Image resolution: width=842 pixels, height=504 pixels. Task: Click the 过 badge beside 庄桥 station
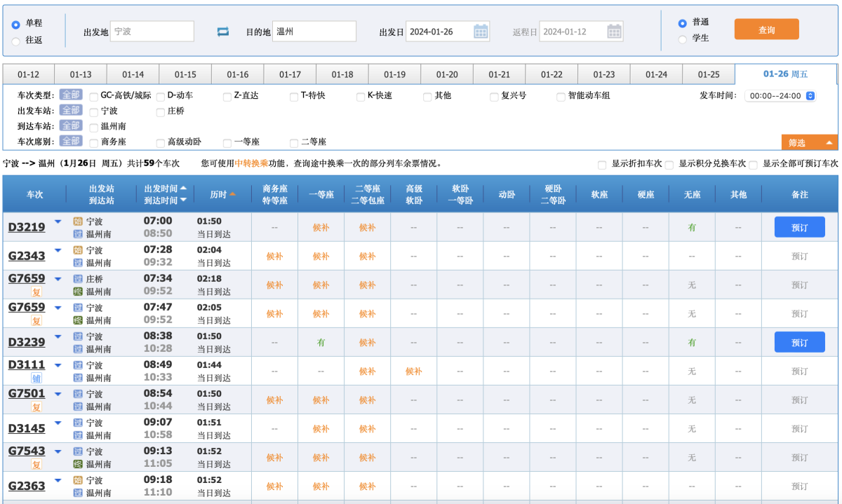pos(79,279)
